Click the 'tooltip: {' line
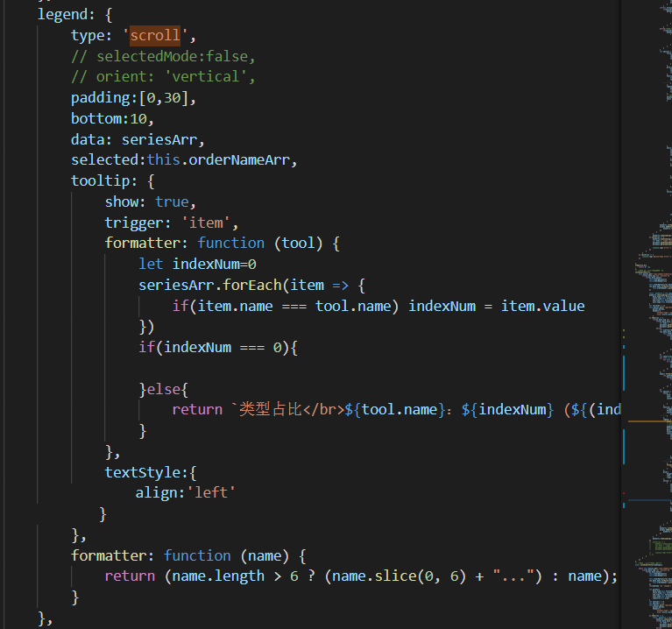Image resolution: width=672 pixels, height=629 pixels. tap(113, 180)
